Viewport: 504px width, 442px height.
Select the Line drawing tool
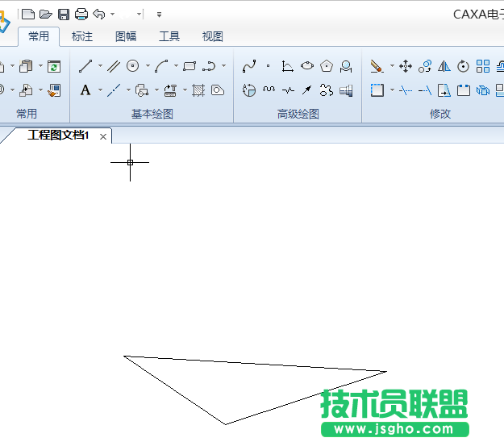[85, 66]
